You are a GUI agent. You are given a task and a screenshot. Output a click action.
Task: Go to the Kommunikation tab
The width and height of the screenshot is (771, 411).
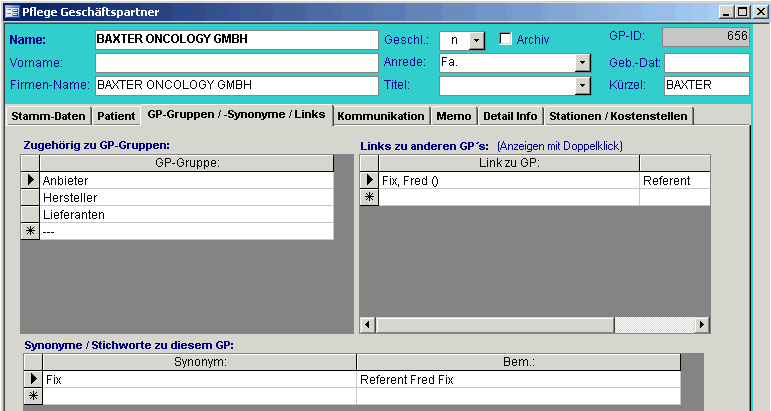(381, 116)
